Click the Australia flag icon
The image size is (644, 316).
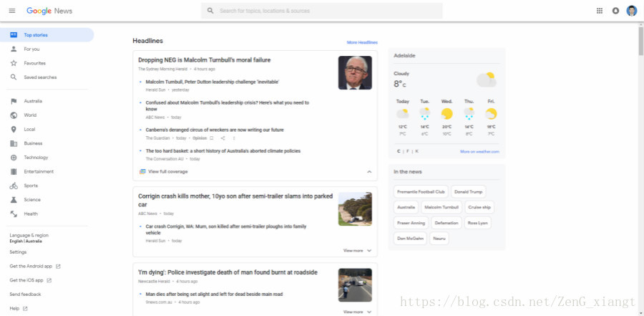click(x=14, y=101)
